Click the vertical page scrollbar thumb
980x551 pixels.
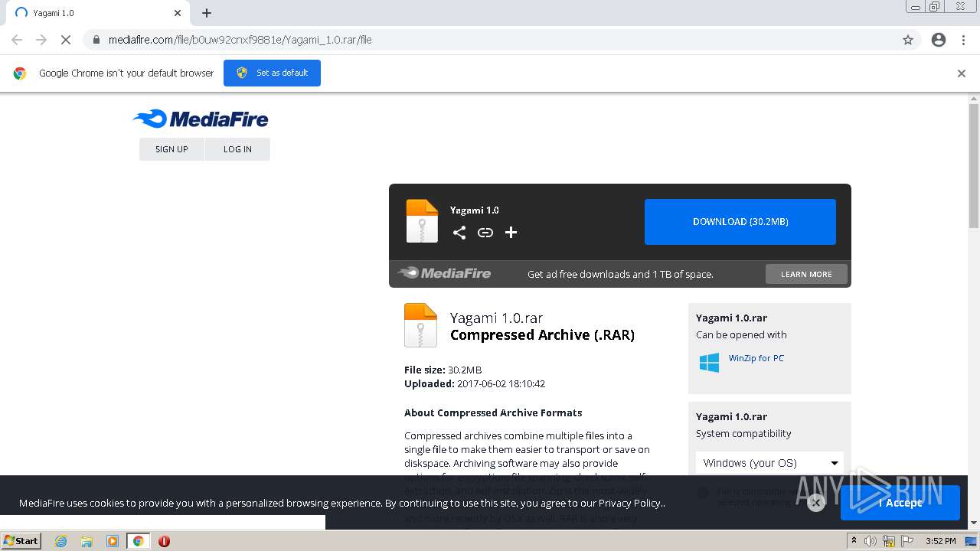coord(974,165)
